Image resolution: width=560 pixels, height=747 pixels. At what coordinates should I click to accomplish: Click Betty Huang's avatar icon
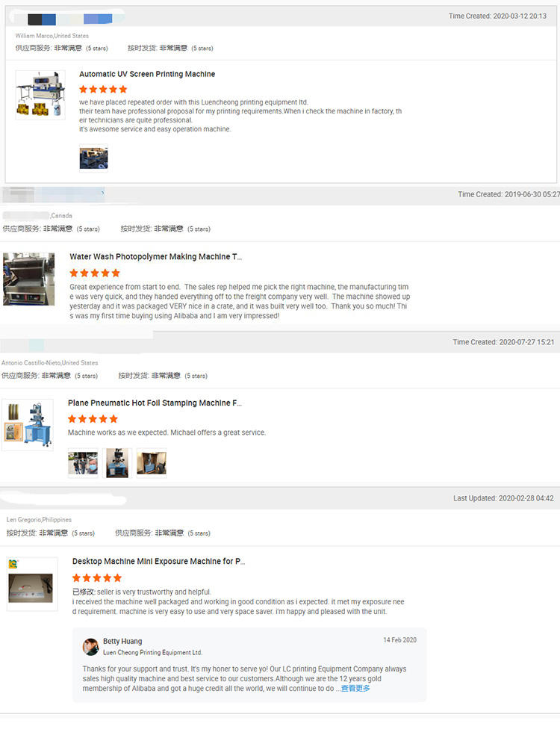[x=90, y=646]
